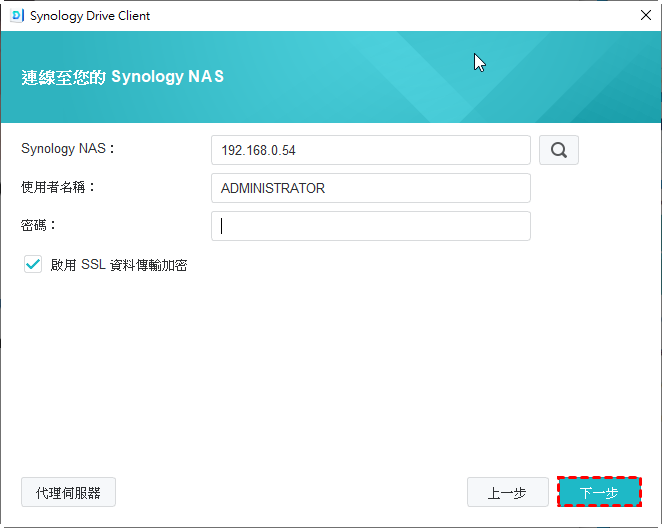This screenshot has width=662, height=528.
Task: Go back with the 上一步 button
Action: [507, 492]
